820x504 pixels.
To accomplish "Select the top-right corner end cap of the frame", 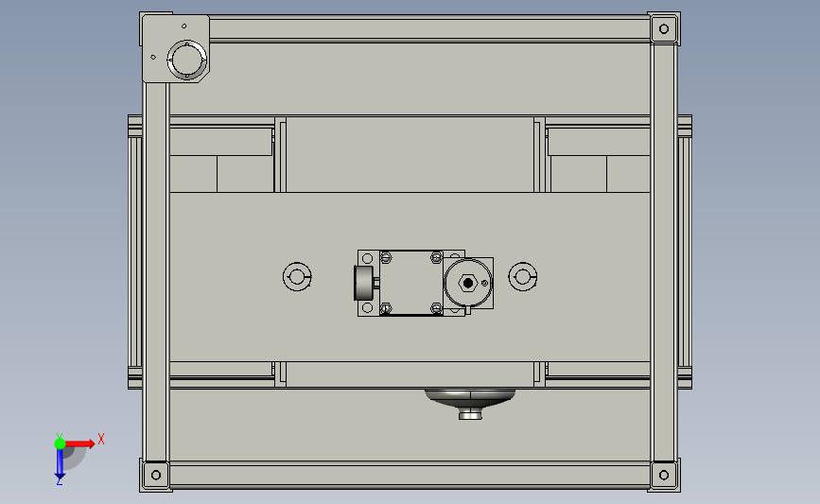I will point(664,28).
